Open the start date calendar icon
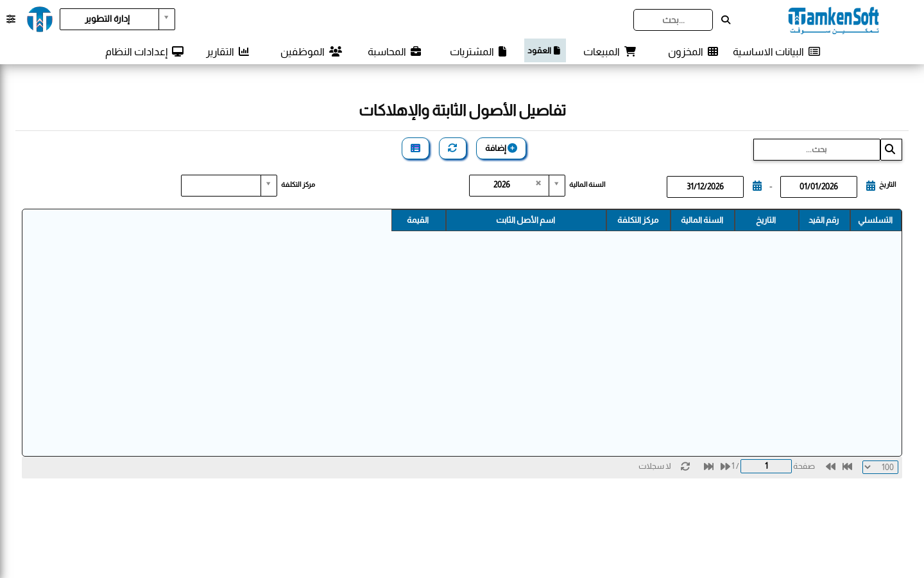924x578 pixels. [871, 186]
